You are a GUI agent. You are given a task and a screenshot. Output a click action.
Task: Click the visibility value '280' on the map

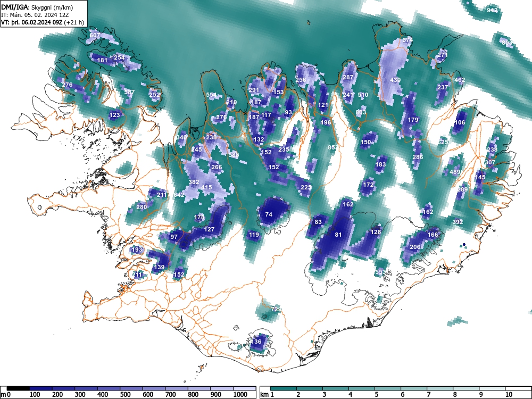[x=142, y=206]
